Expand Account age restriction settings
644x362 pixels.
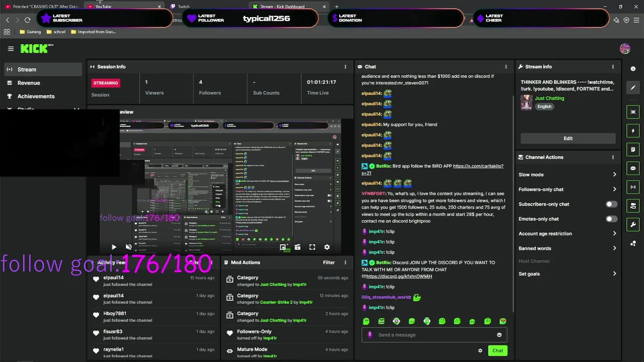click(568, 233)
